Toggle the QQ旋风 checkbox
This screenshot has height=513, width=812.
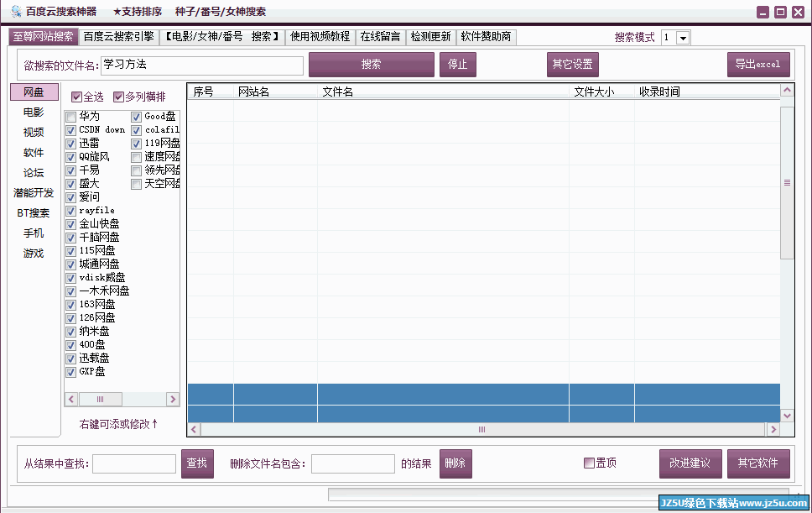(71, 157)
